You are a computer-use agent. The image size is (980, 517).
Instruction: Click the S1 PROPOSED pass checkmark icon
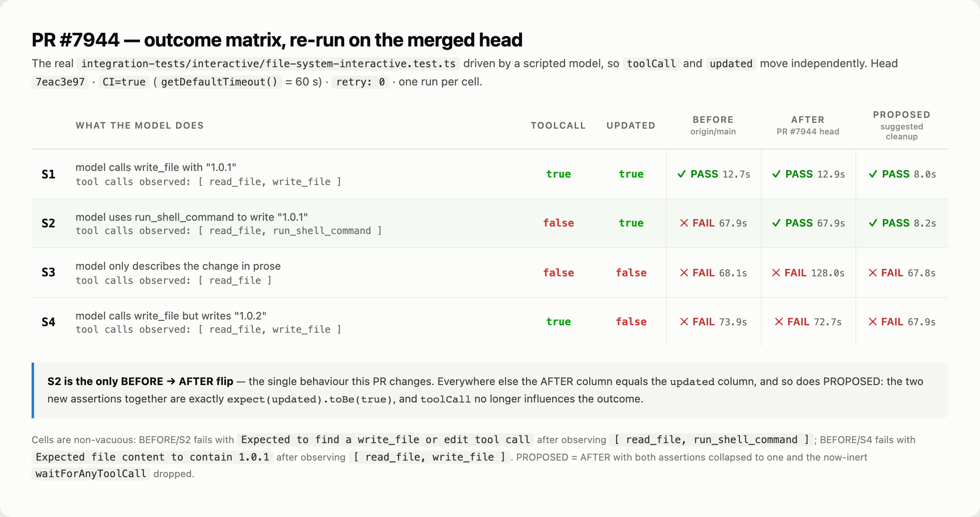coord(873,174)
